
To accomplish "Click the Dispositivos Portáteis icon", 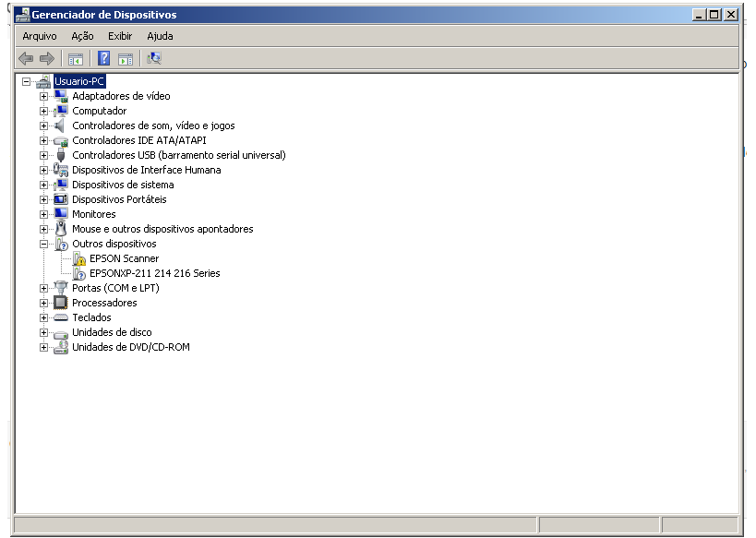I will click(x=61, y=199).
